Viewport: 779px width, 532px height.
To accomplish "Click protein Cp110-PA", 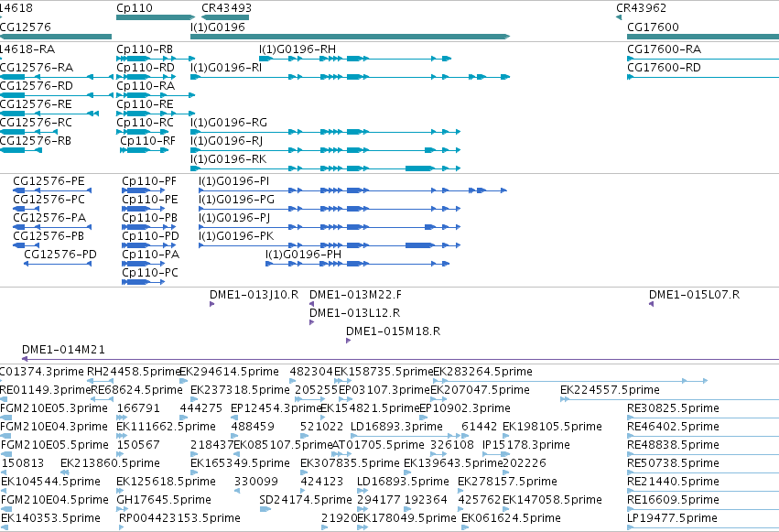I will [x=145, y=264].
